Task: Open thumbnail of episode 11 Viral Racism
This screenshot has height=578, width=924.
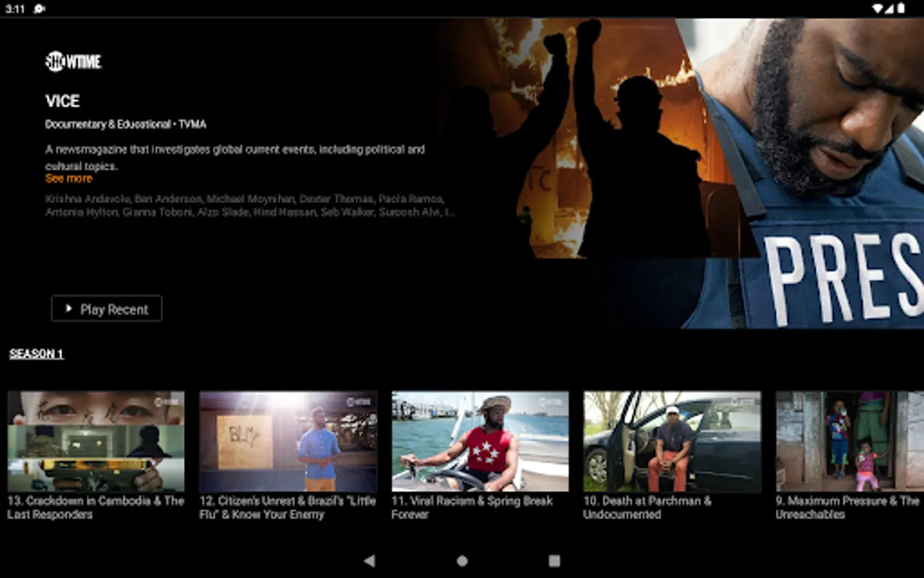Action: tap(480, 441)
